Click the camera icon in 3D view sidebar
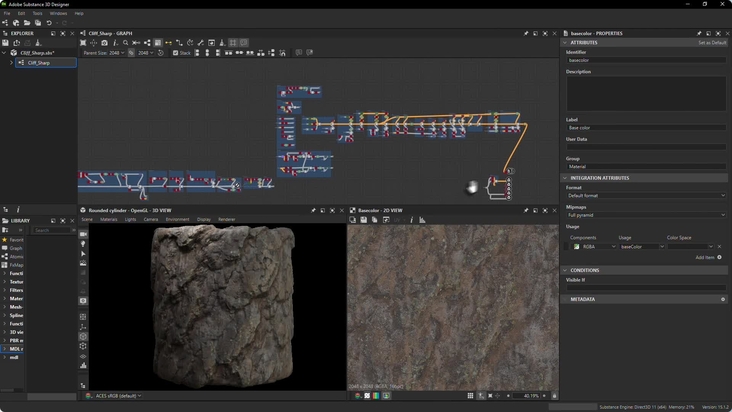This screenshot has width=732, height=412. click(83, 234)
